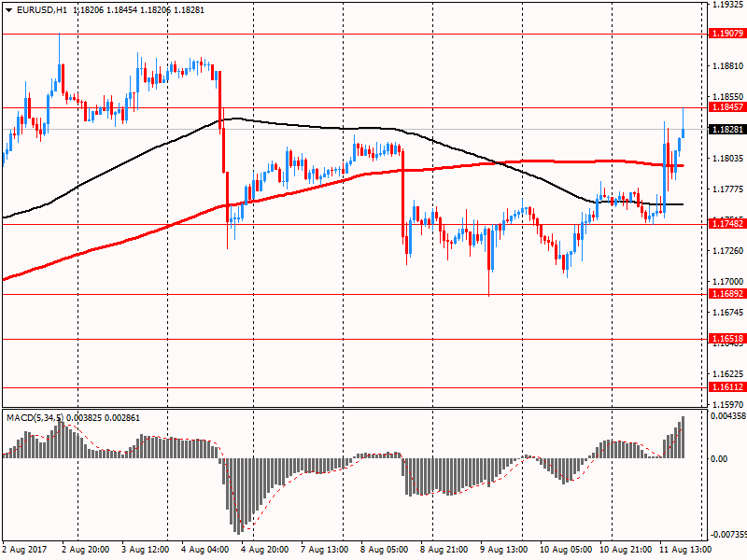Select the 1.16892 support level label
This screenshot has width=747, height=560.
click(x=727, y=294)
